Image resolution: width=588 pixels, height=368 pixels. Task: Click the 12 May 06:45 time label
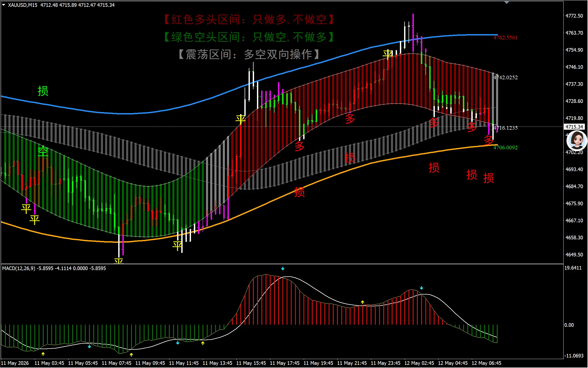[x=487, y=363]
